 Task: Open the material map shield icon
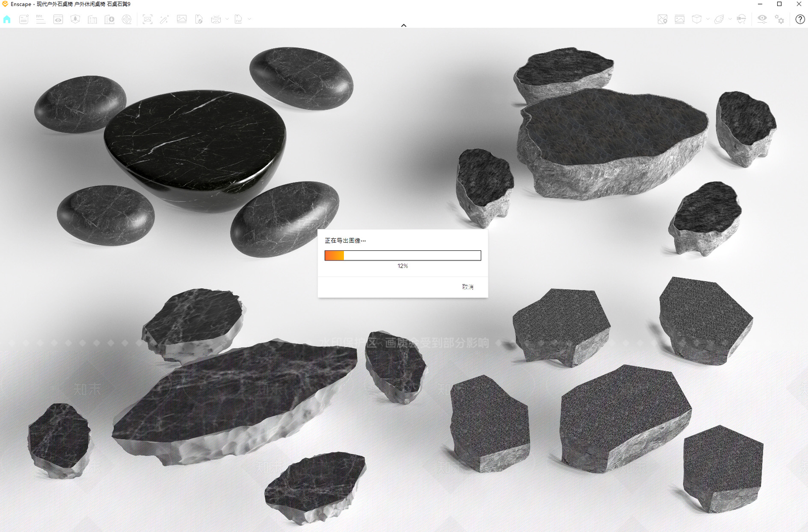tap(75, 19)
